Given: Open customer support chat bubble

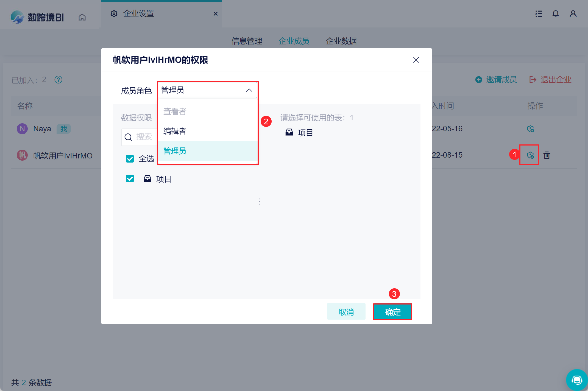Looking at the screenshot, I should click(x=576, y=380).
